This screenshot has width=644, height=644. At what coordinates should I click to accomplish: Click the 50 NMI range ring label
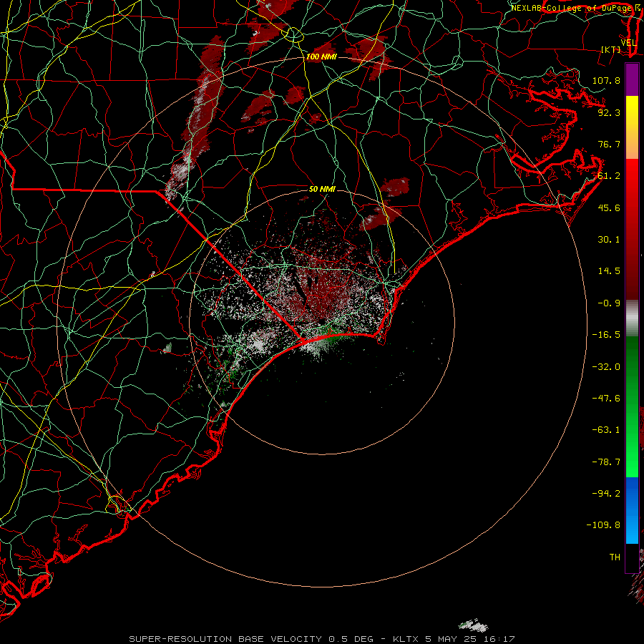coord(322,189)
